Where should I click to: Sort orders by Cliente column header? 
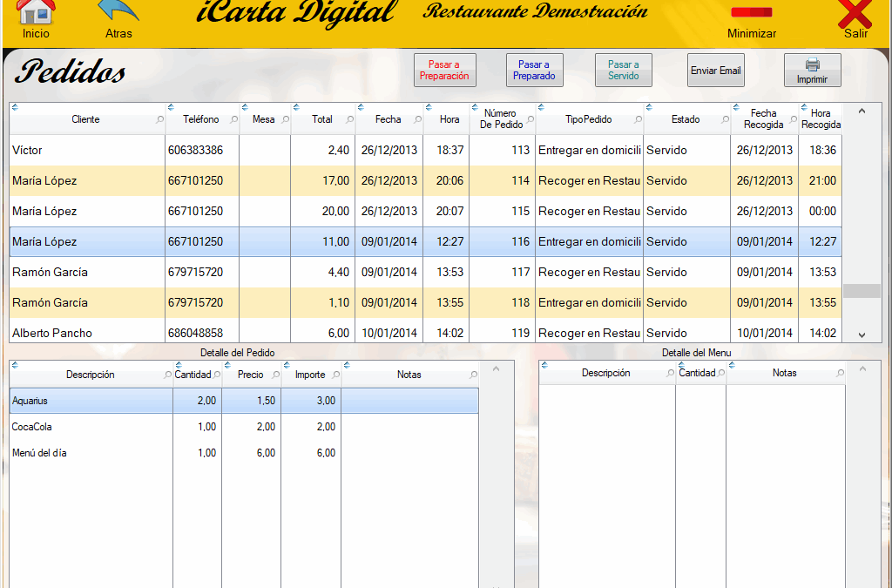[85, 119]
